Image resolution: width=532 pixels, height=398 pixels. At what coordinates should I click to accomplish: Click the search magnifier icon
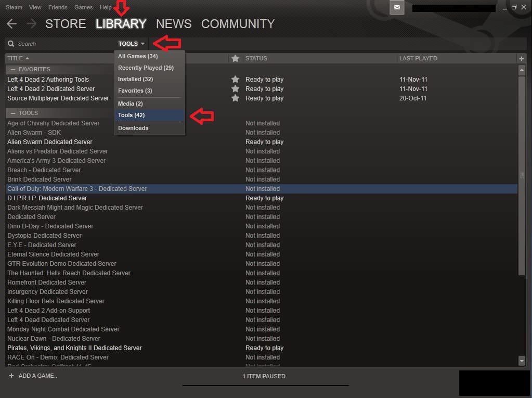(x=11, y=44)
